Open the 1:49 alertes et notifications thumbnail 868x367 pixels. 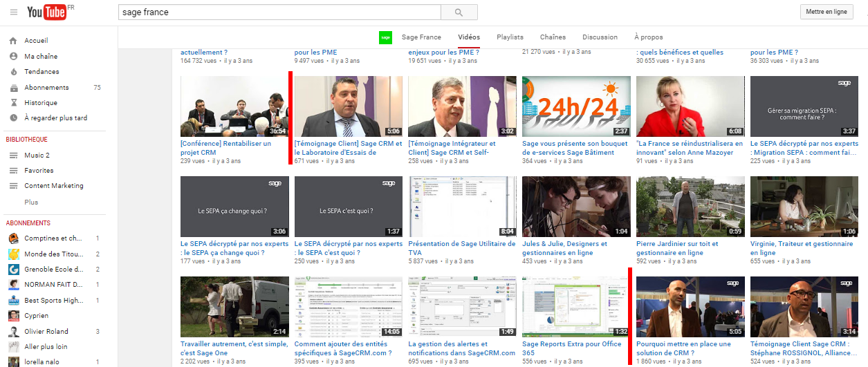[x=462, y=307]
